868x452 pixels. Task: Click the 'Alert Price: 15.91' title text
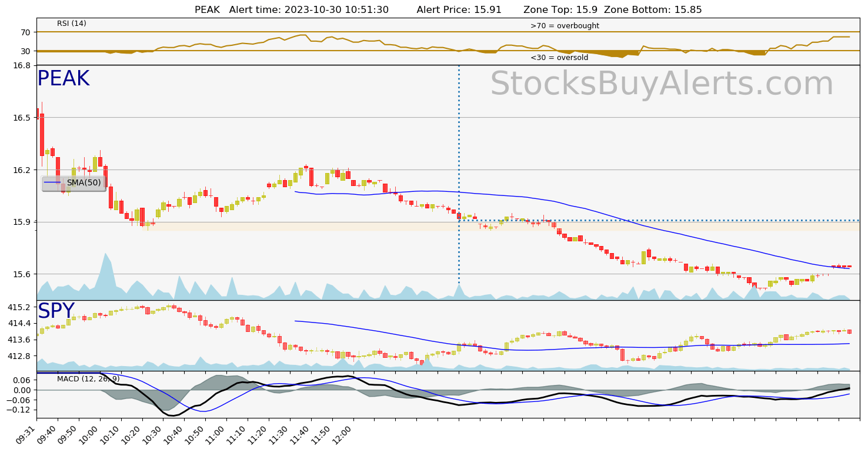(459, 10)
